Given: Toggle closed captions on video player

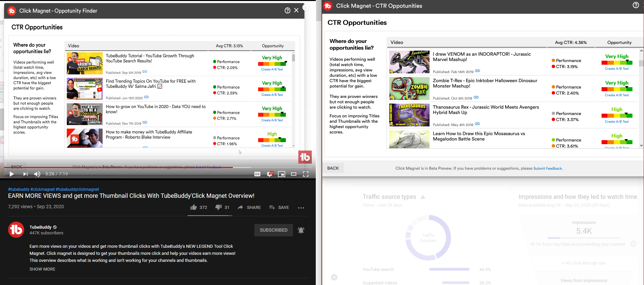Looking at the screenshot, I should point(257,174).
